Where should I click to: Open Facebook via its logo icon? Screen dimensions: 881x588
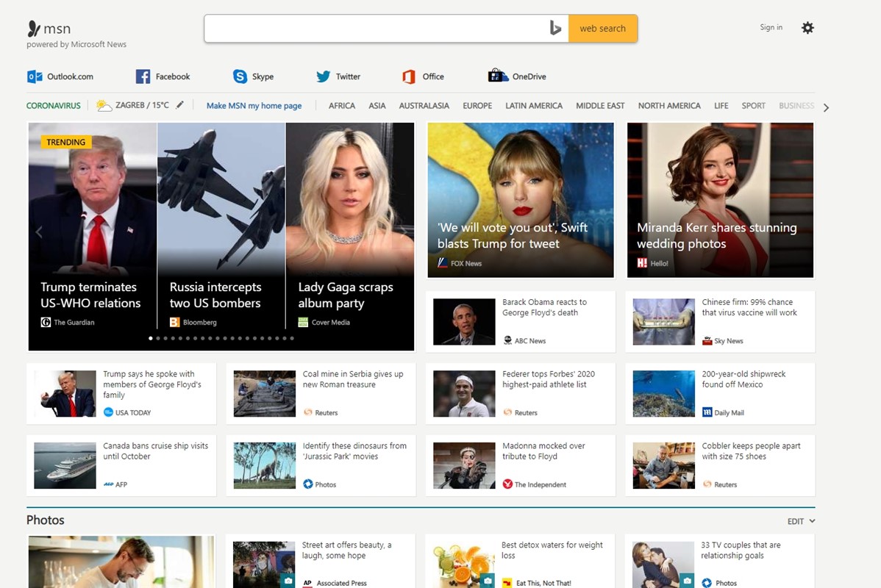(143, 76)
